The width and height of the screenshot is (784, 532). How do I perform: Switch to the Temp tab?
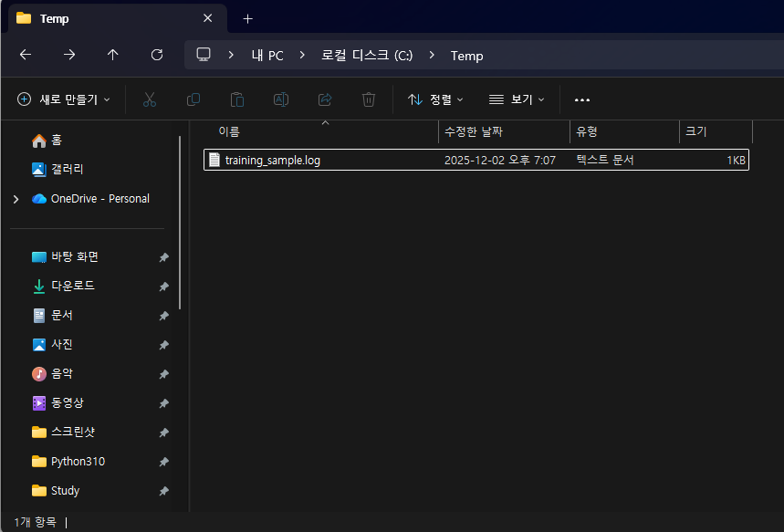pyautogui.click(x=55, y=18)
